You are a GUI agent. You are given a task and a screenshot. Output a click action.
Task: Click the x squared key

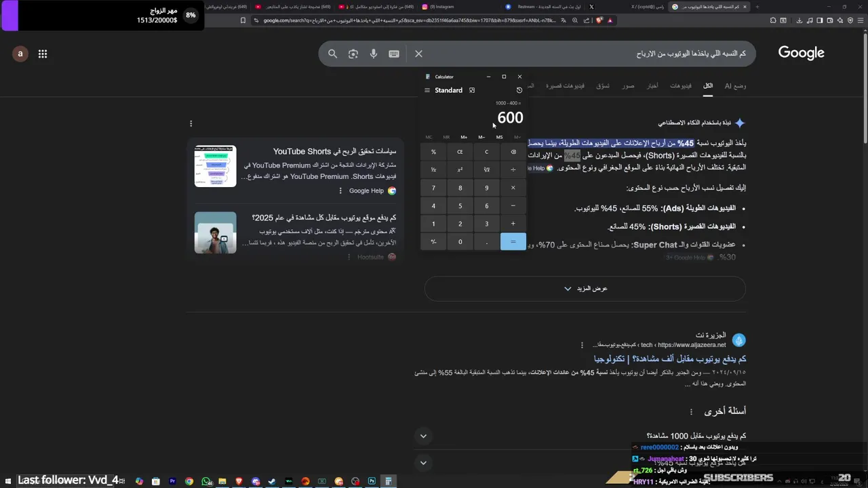point(460,169)
